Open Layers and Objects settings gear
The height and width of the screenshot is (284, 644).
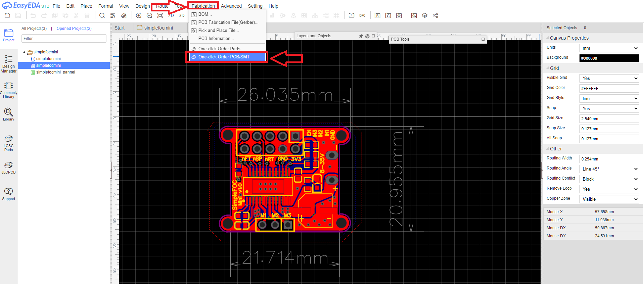[x=367, y=36]
